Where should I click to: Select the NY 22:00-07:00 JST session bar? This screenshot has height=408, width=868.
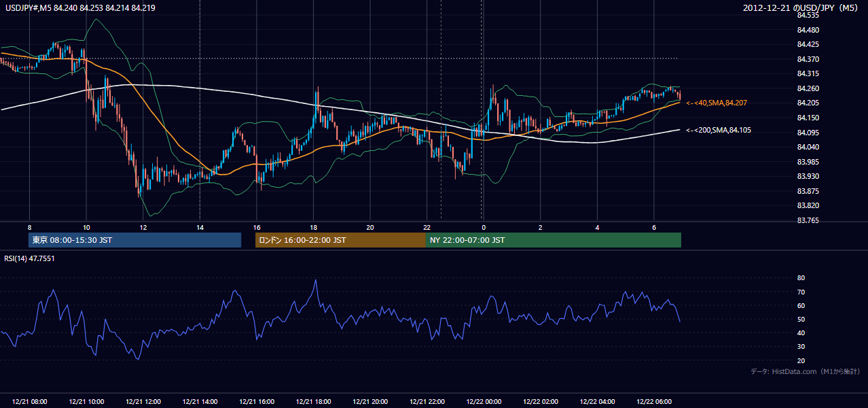(554, 240)
